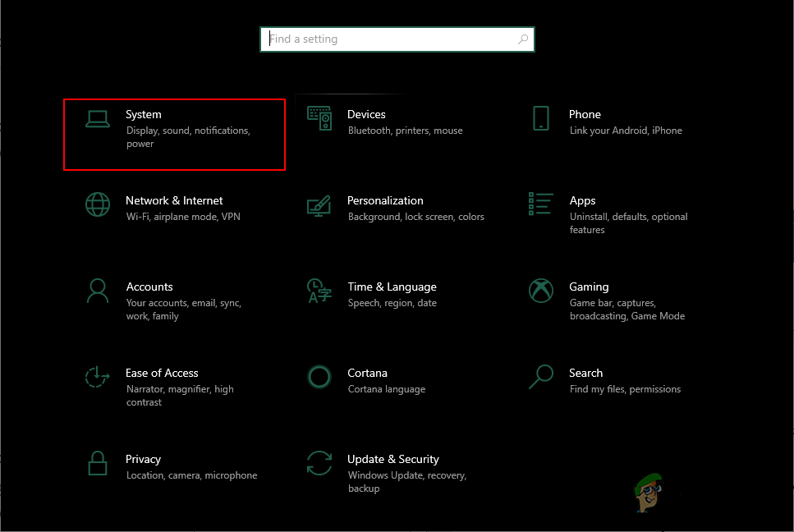Open Apps settings title
This screenshot has width=794, height=532.
582,201
